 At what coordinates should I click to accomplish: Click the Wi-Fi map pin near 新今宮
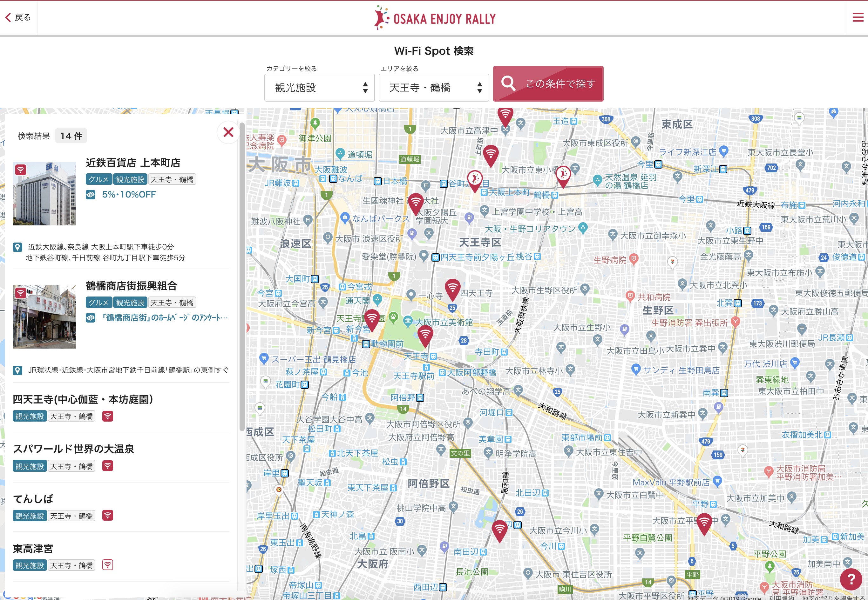click(x=372, y=320)
